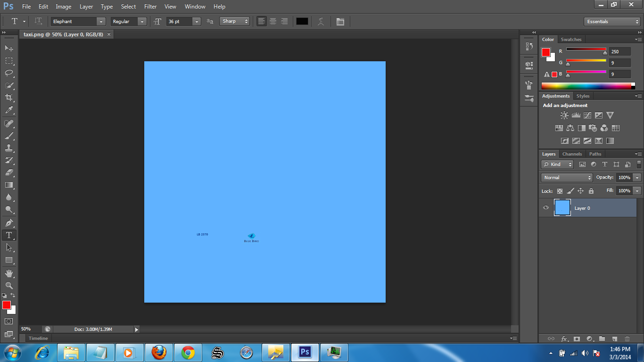The width and height of the screenshot is (644, 362).
Task: Switch to the Paths tab
Action: [x=595, y=154]
